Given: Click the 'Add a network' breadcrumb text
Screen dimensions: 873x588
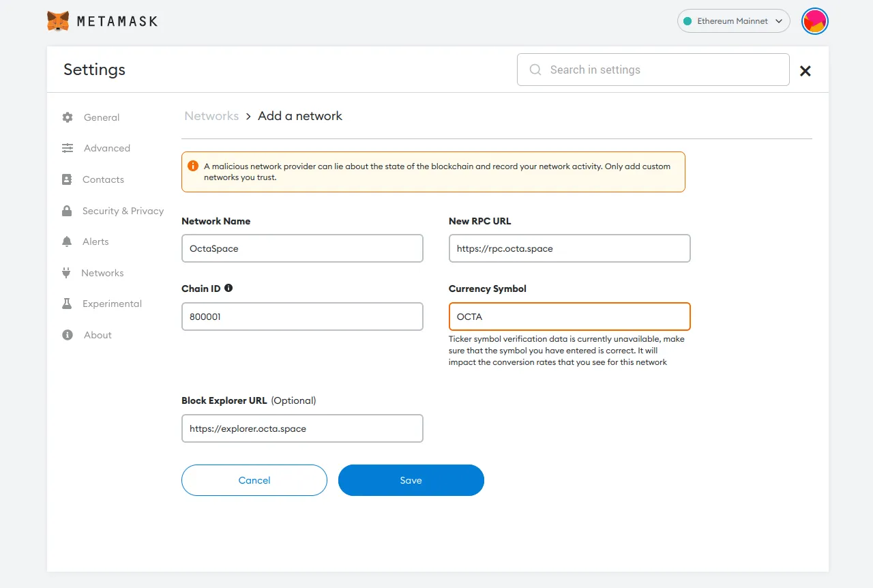Looking at the screenshot, I should [300, 116].
